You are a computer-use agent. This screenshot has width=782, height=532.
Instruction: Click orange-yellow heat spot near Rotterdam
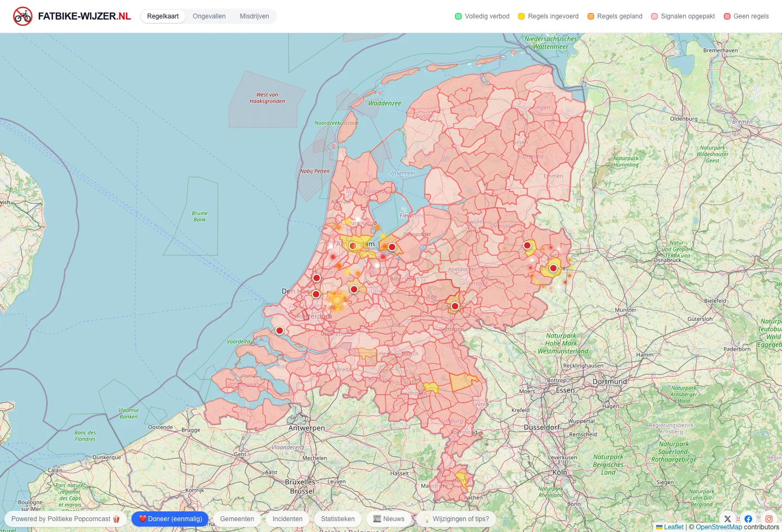coord(337,301)
